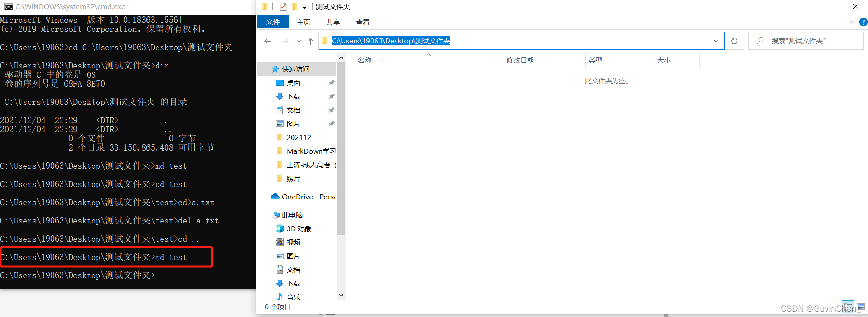868x317 pixels.
Task: Open the 主页 ribbon tab
Action: pyautogui.click(x=303, y=22)
